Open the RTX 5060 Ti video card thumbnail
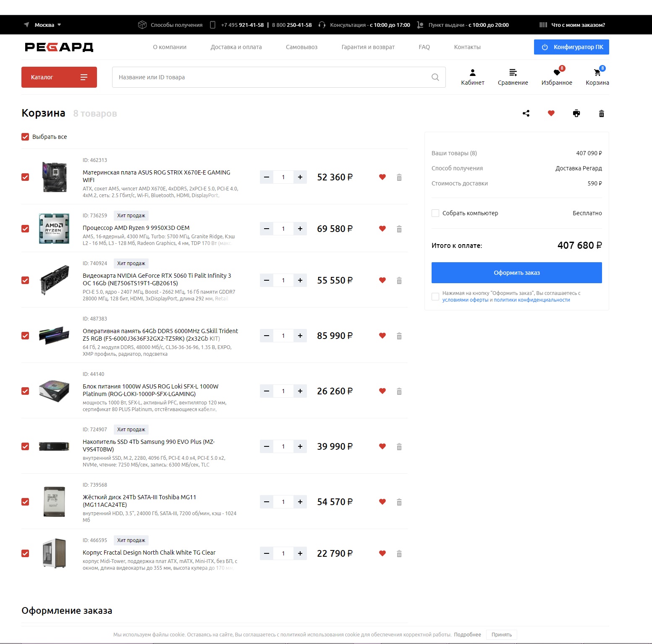 [x=54, y=280]
